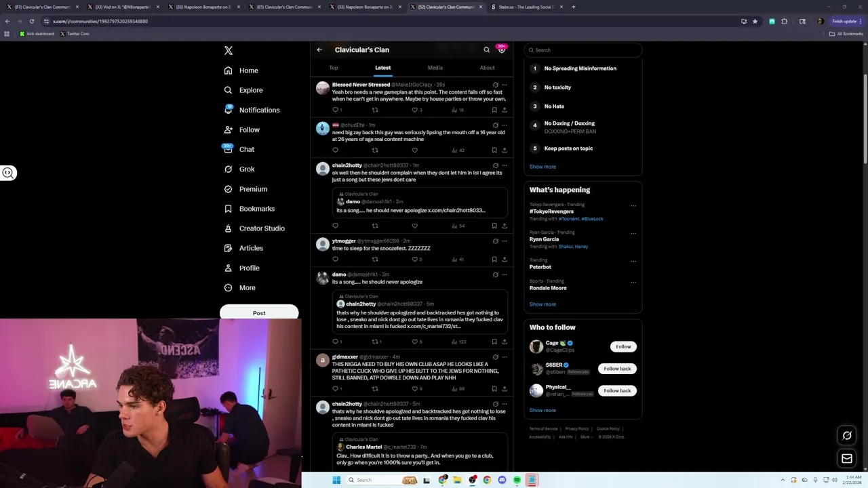
Task: Show more community rules
Action: (x=542, y=167)
